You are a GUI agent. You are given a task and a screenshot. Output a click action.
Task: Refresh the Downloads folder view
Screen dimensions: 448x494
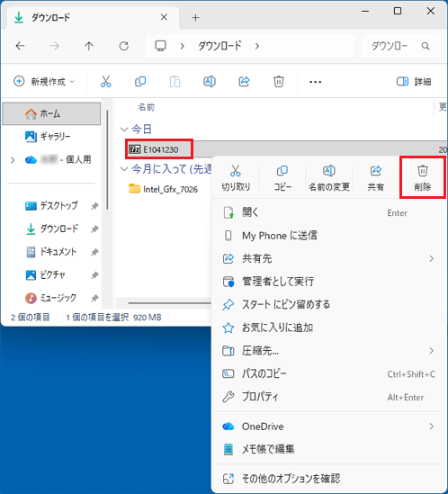(x=124, y=46)
